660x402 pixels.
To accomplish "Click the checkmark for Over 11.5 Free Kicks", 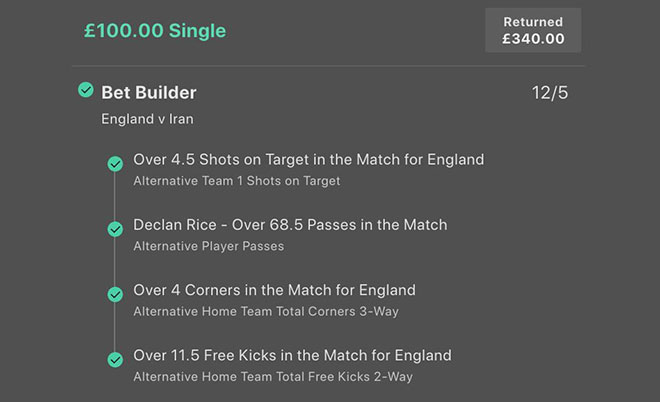I will click(x=115, y=359).
